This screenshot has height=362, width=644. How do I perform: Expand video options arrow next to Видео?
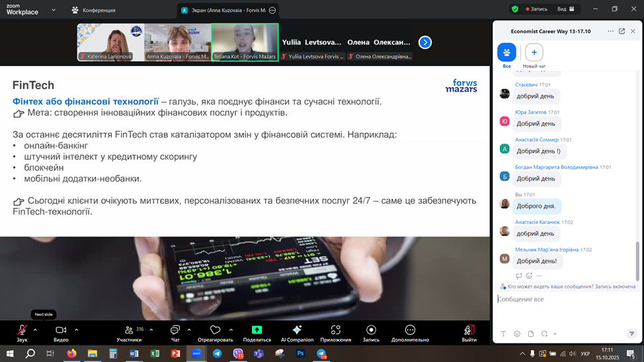point(76,330)
